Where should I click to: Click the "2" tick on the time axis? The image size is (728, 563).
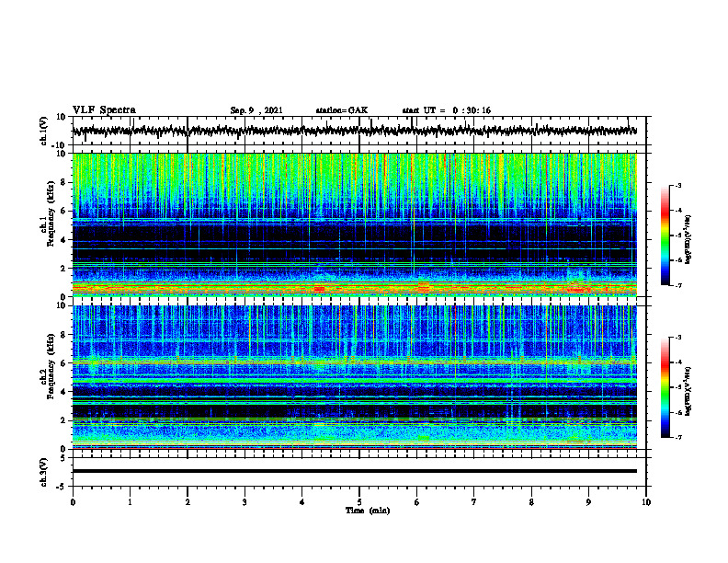[188, 502]
